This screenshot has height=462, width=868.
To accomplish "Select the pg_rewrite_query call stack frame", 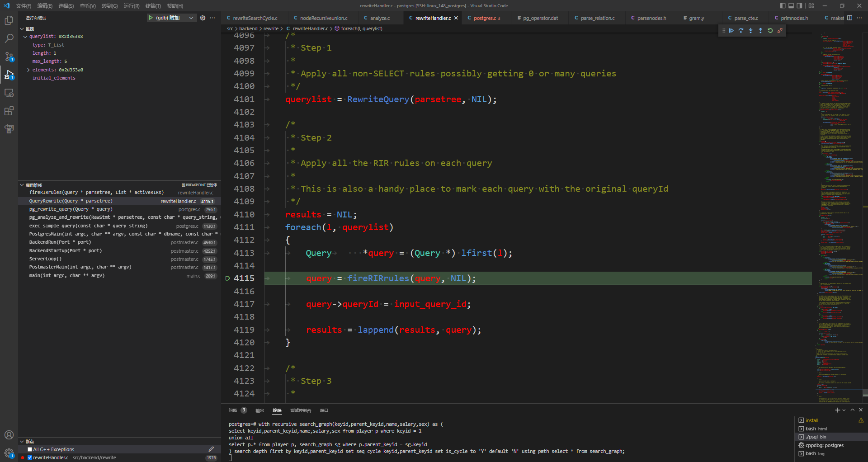I will 119,209.
